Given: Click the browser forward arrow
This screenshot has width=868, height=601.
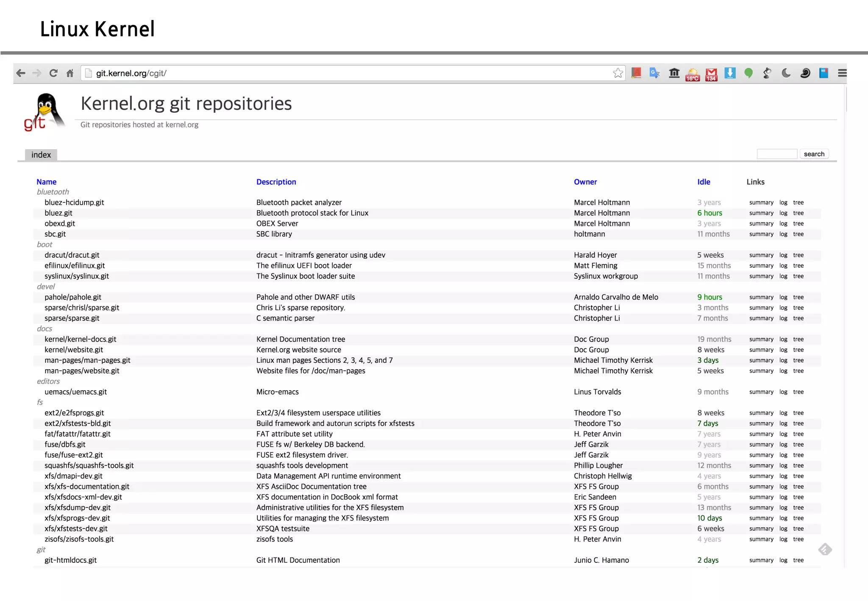Looking at the screenshot, I should (x=37, y=73).
